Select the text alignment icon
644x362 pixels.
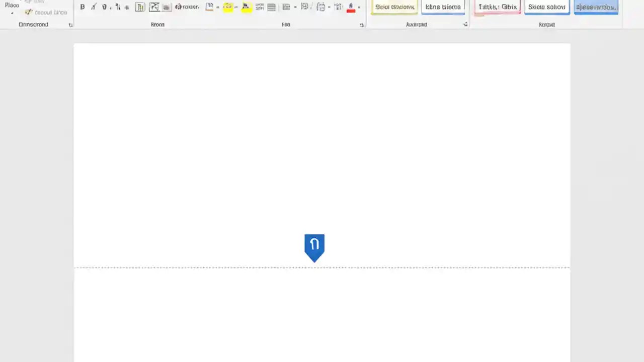point(271,7)
